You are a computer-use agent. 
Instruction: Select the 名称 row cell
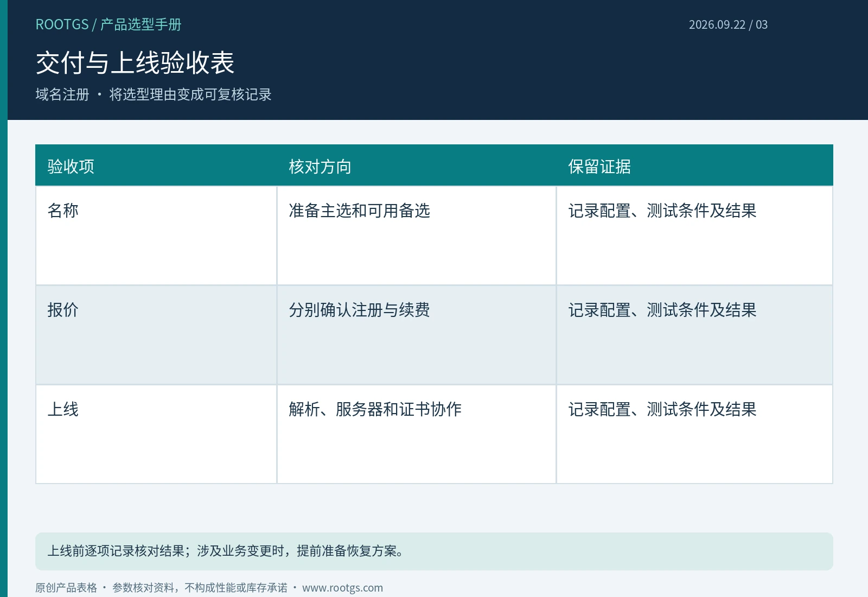(156, 236)
